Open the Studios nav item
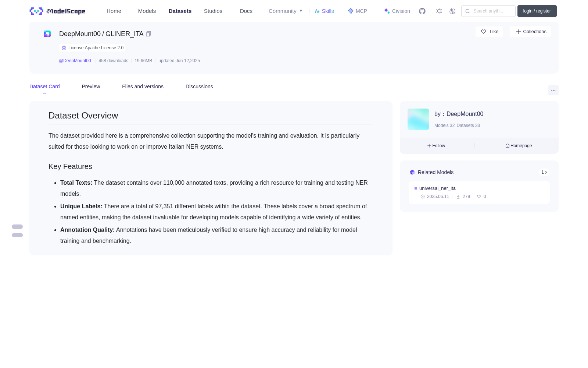 [213, 11]
